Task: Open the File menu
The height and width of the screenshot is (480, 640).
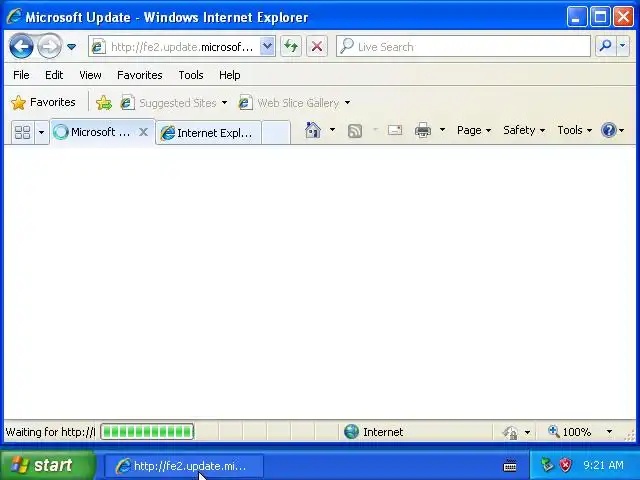Action: tap(21, 75)
